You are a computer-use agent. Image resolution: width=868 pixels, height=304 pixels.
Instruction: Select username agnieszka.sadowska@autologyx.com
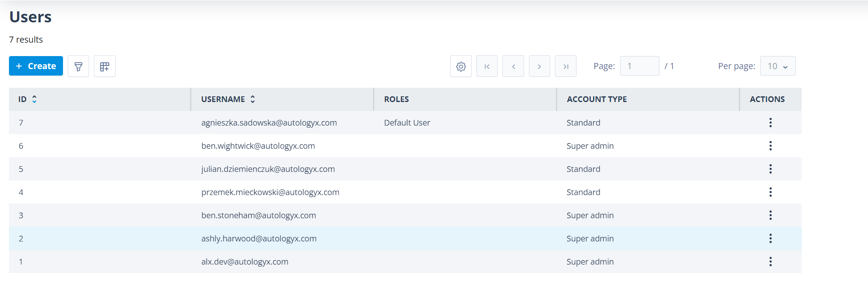tap(269, 123)
